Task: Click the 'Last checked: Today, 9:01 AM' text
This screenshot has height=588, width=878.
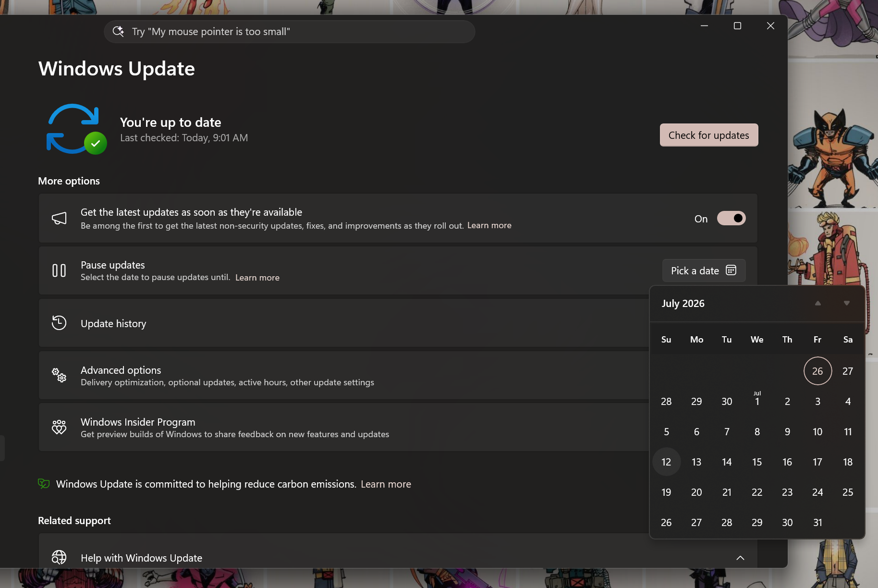Action: point(184,138)
